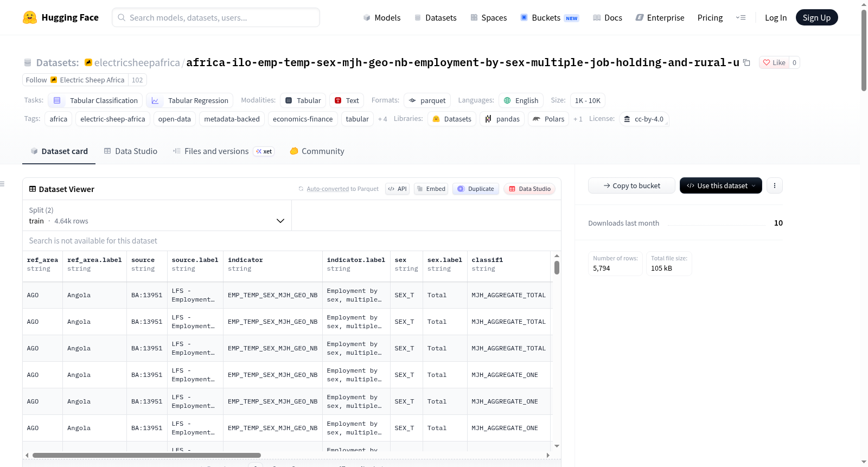The height and width of the screenshot is (467, 868).
Task: Switch to Files and versions tab
Action: 223,151
